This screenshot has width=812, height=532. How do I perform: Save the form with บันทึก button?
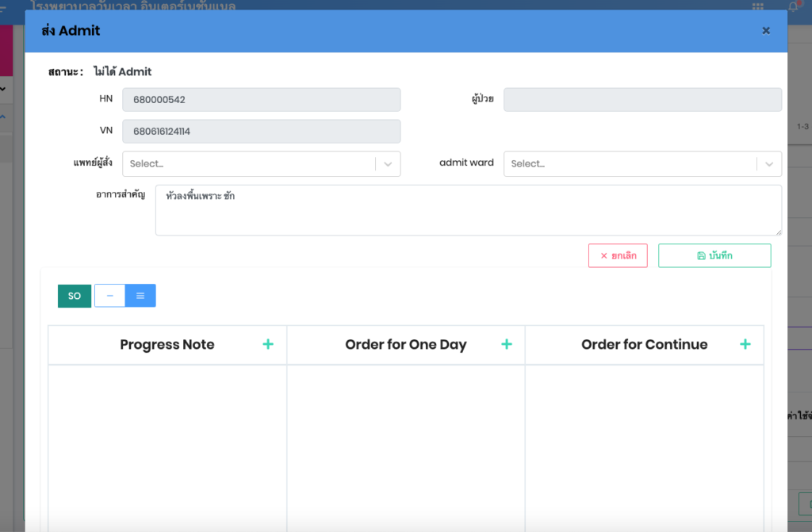click(714, 256)
